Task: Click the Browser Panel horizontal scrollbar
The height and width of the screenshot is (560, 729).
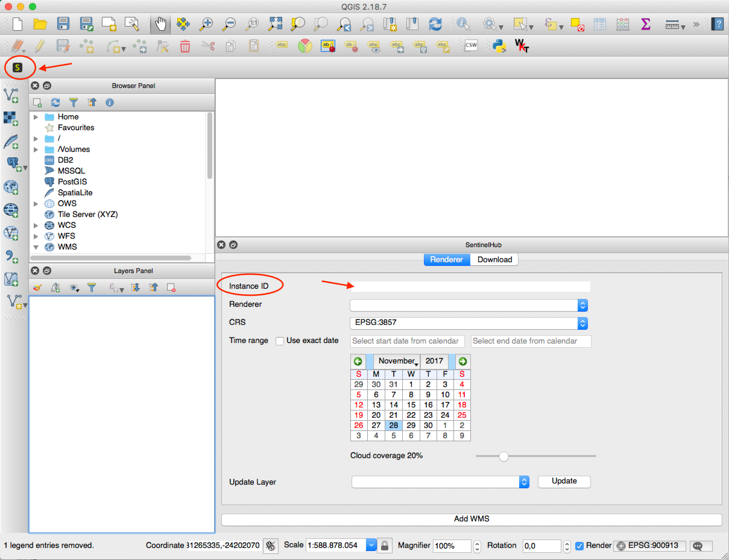Action: point(111,258)
